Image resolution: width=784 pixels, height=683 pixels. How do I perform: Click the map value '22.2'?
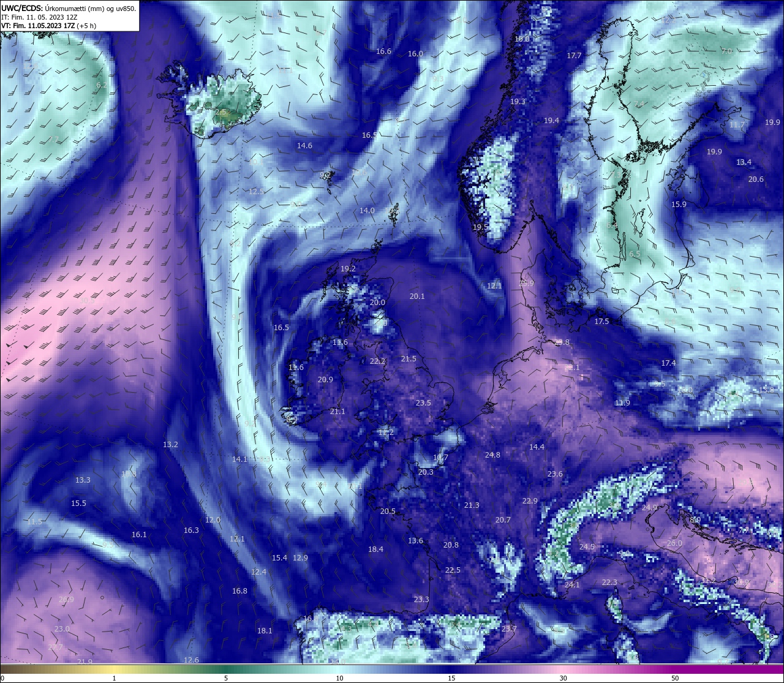coord(377,361)
